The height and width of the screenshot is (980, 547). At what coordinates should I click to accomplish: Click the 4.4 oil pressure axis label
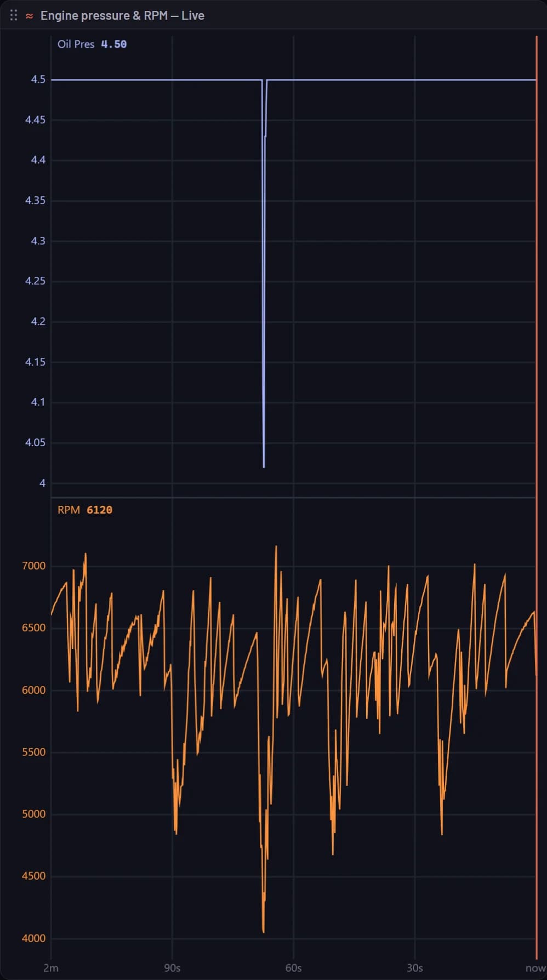38,160
